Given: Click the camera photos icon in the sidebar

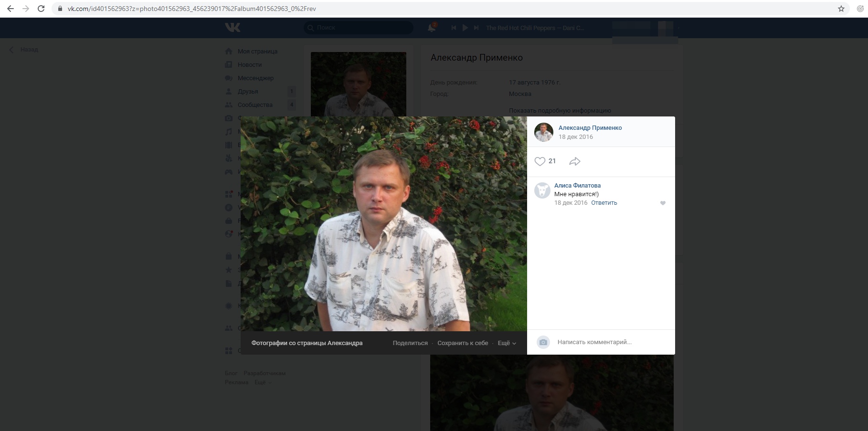Looking at the screenshot, I should [229, 118].
